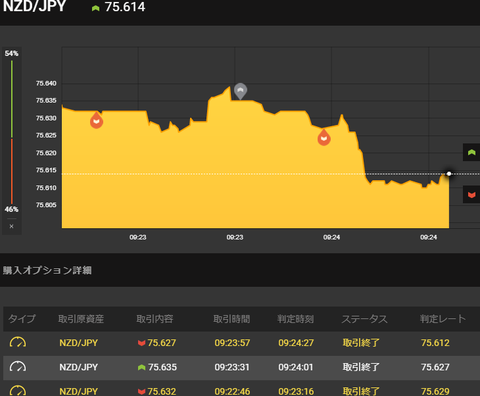
Task: Click judgment rate 75.629
Action: (x=435, y=391)
